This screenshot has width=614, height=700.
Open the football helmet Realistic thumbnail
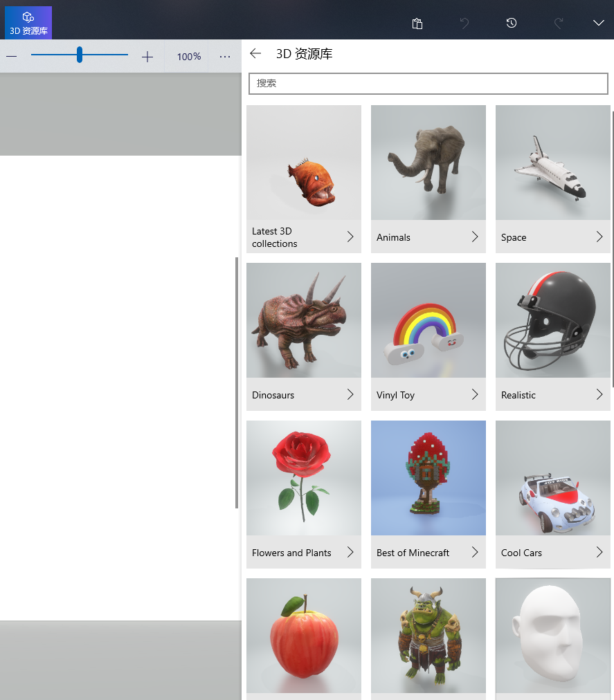(553, 320)
